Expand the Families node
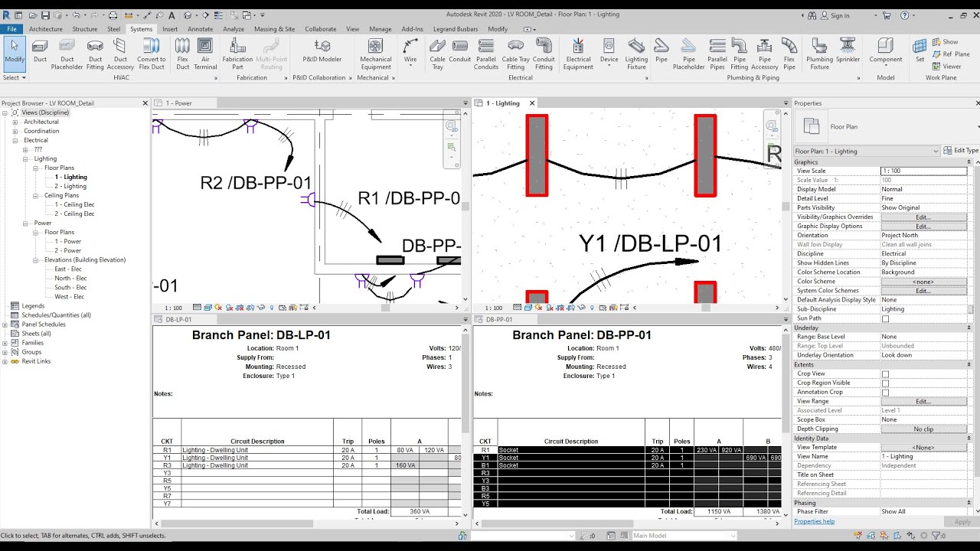This screenshot has height=551, width=980. pyautogui.click(x=5, y=343)
